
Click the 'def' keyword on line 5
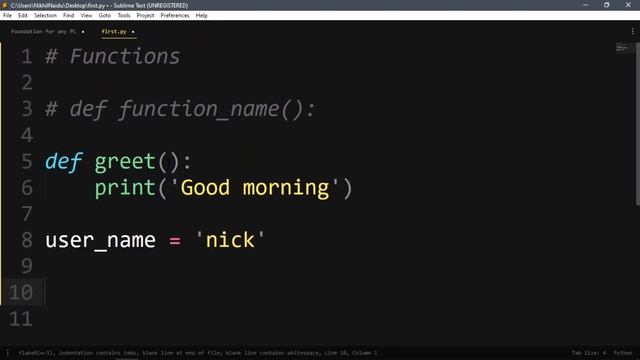pyautogui.click(x=64, y=162)
